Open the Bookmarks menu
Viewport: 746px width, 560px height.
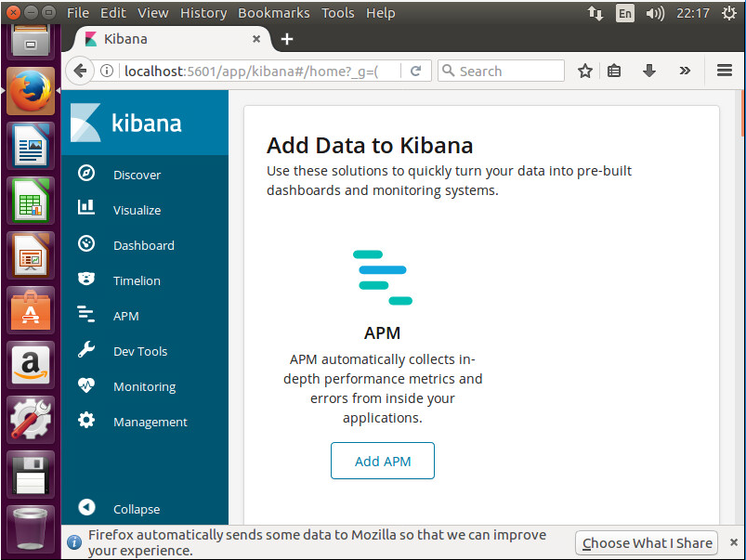point(273,13)
